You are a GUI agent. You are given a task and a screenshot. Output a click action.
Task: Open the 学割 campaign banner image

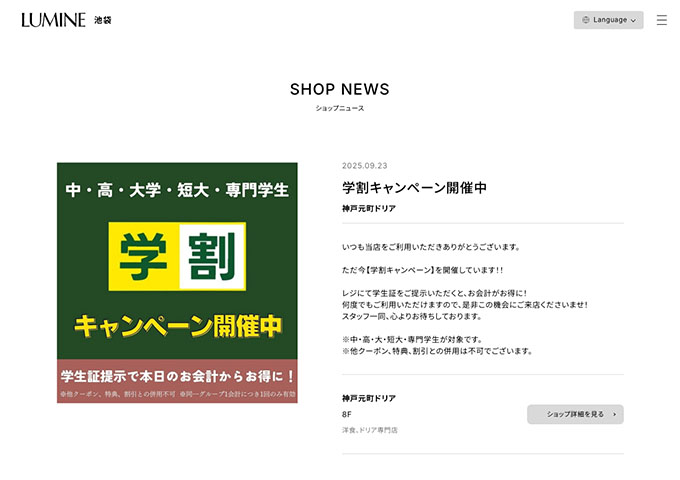click(x=177, y=283)
